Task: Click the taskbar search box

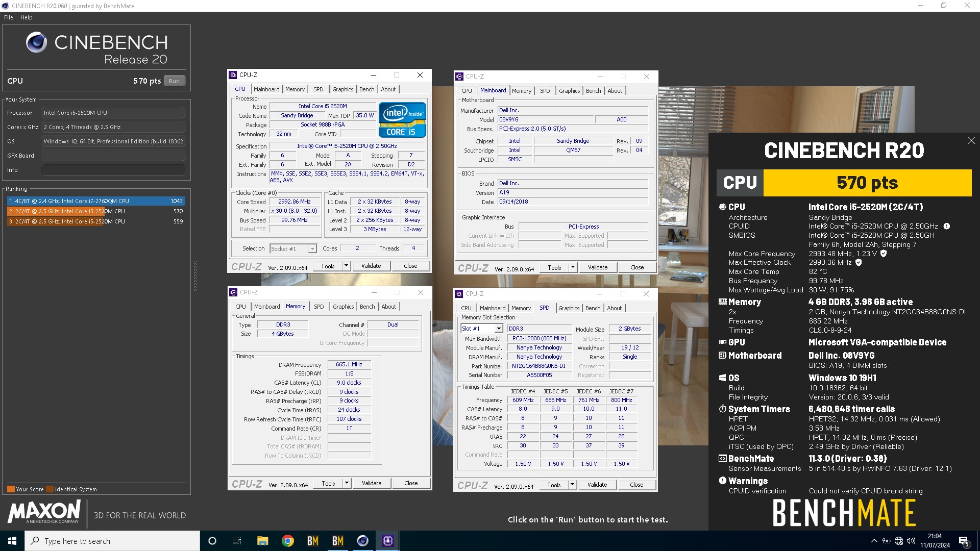Action: pyautogui.click(x=112, y=541)
